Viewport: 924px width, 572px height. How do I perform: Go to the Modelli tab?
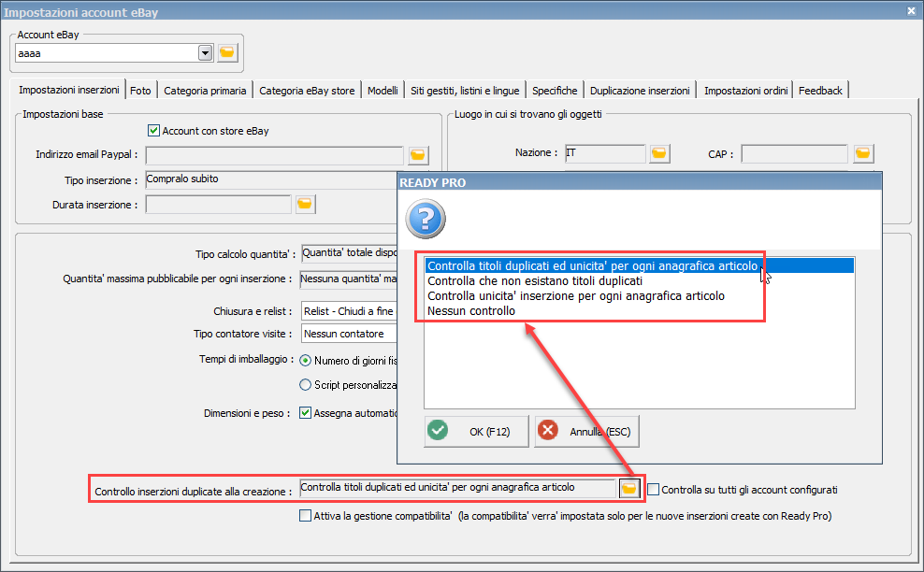click(383, 91)
